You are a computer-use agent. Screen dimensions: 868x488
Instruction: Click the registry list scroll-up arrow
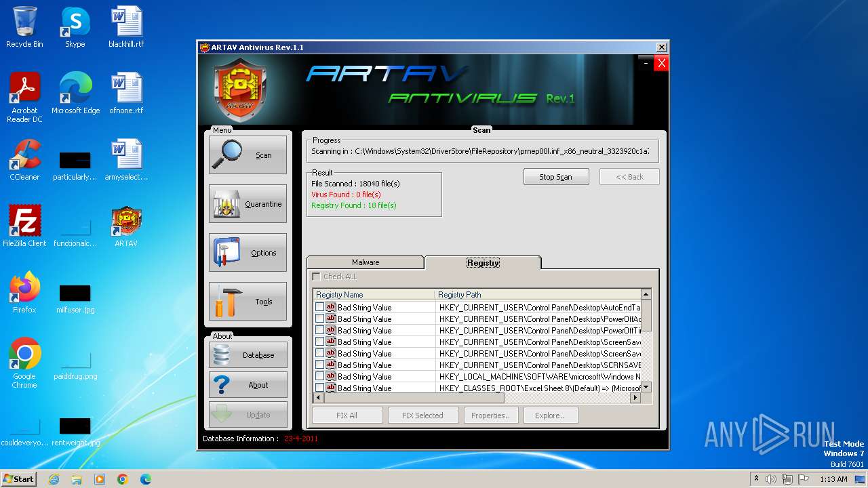(646, 295)
